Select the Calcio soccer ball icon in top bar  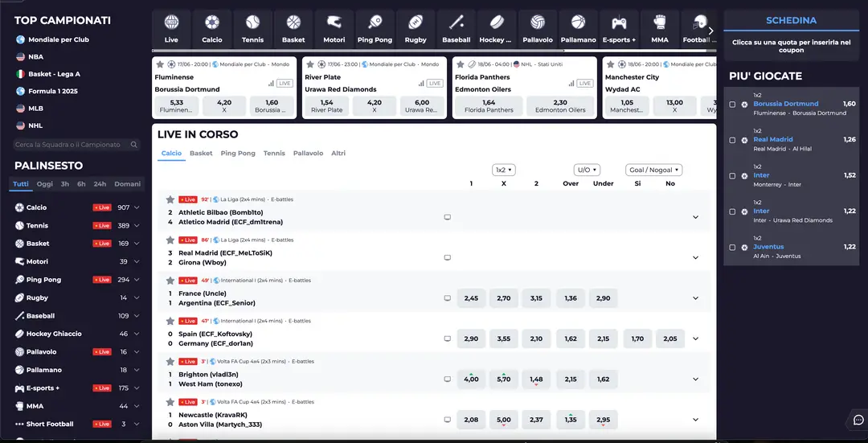tap(212, 23)
